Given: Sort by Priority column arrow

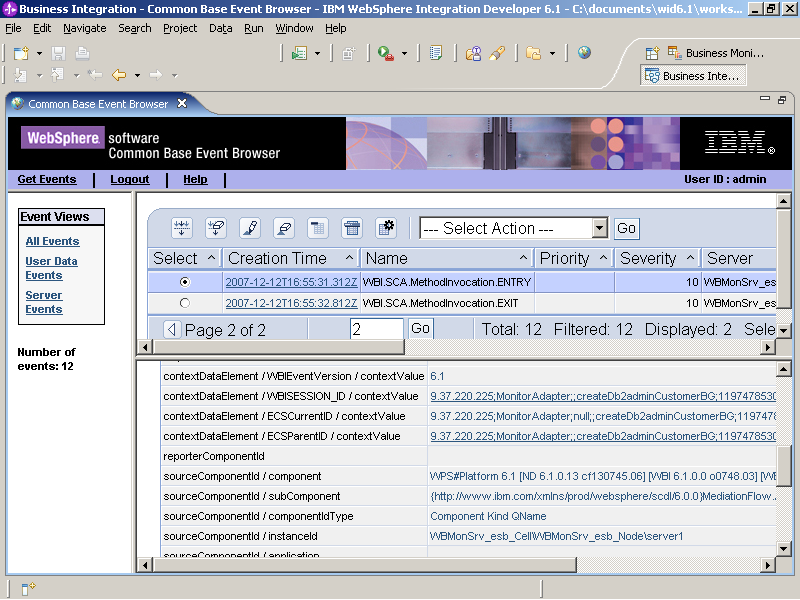Looking at the screenshot, I should coord(604,258).
